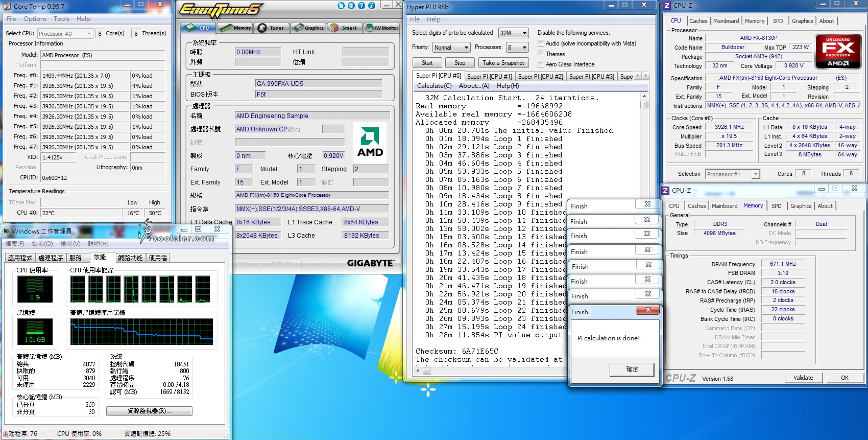868x440 pixels.
Task: Toggle the Themes checkbox in Hyper PI
Action: click(x=541, y=54)
